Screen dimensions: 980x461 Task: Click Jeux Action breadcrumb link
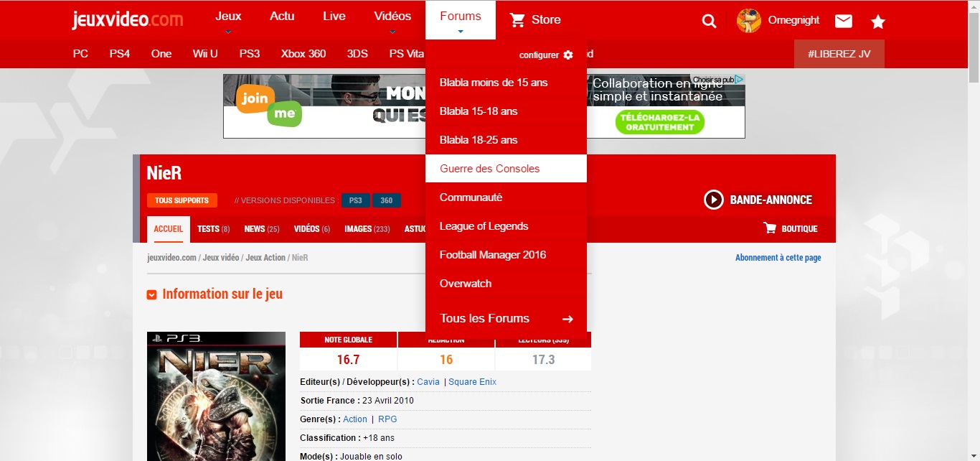click(x=265, y=258)
